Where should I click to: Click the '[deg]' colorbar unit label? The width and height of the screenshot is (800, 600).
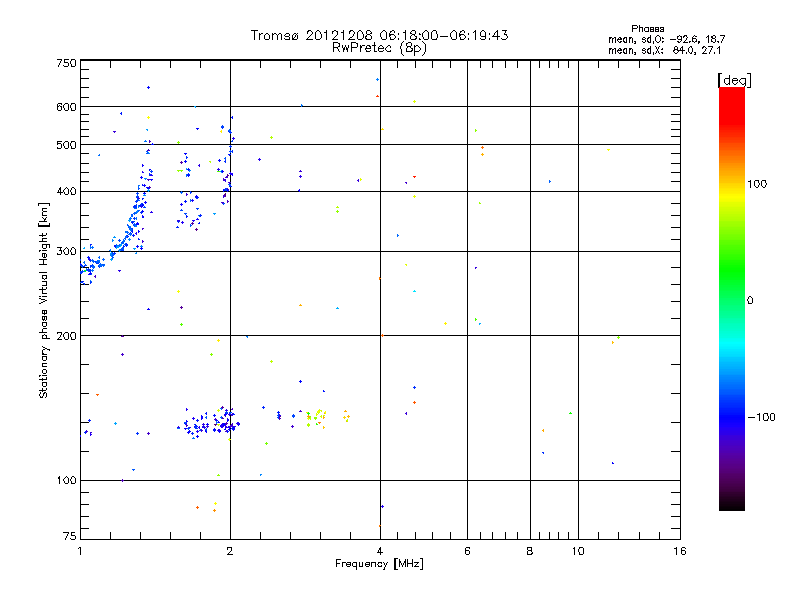pos(734,80)
